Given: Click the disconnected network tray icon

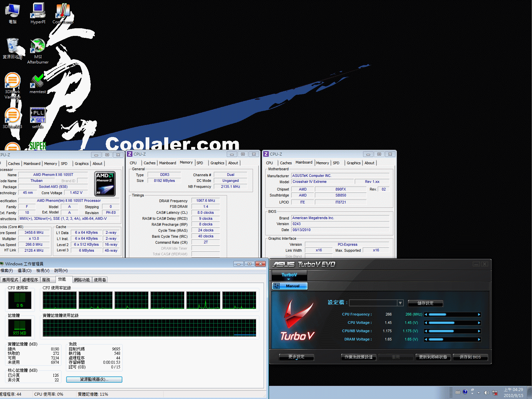Looking at the screenshot, I should [x=495, y=393].
